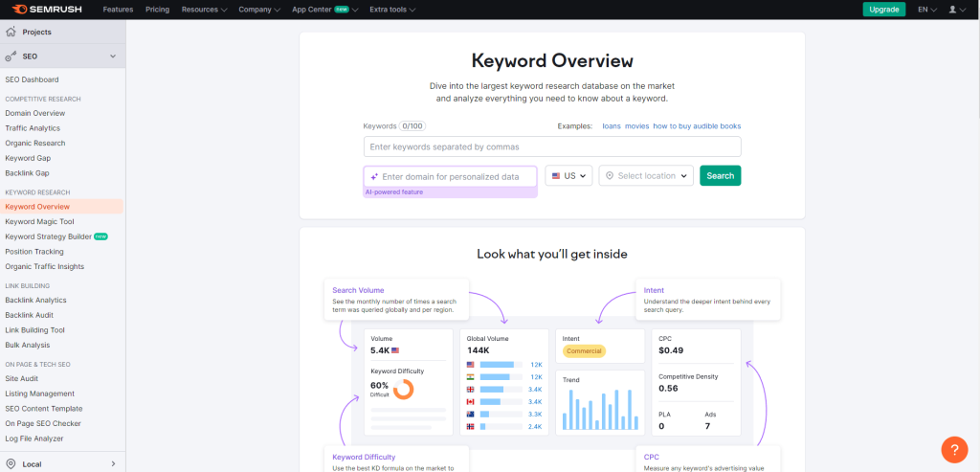Click the 'loans' example link

coord(612,125)
